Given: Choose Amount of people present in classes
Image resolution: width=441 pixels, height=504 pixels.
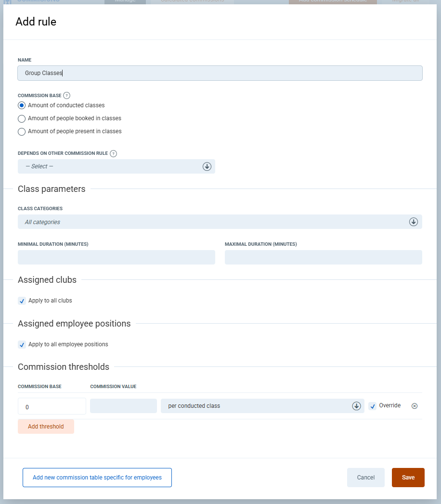Looking at the screenshot, I should point(22,131).
